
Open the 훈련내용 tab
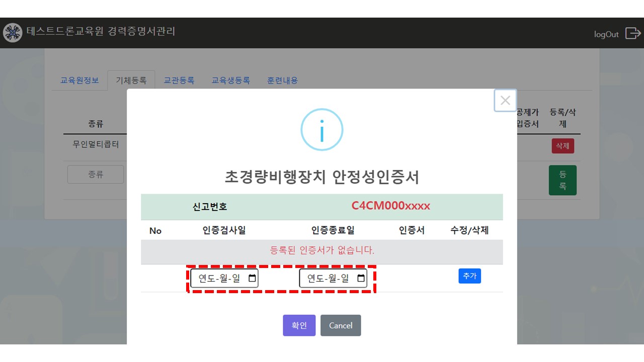pyautogui.click(x=282, y=80)
